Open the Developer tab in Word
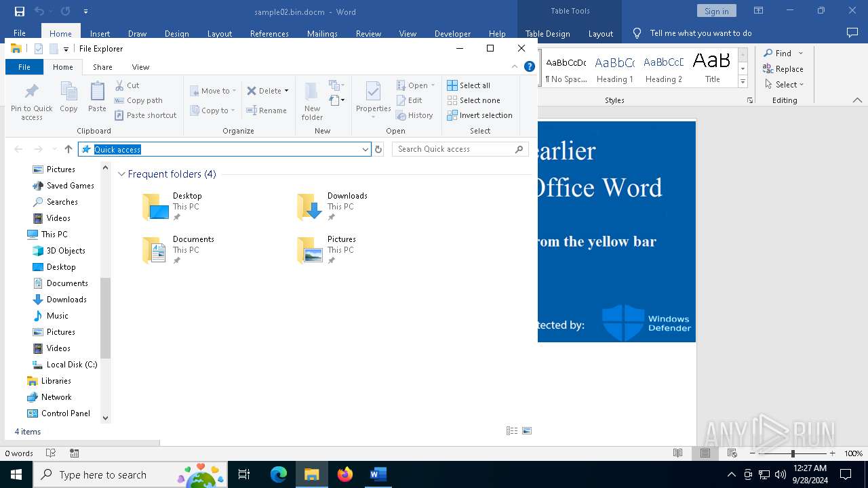Viewport: 868px width, 488px height. (x=452, y=33)
